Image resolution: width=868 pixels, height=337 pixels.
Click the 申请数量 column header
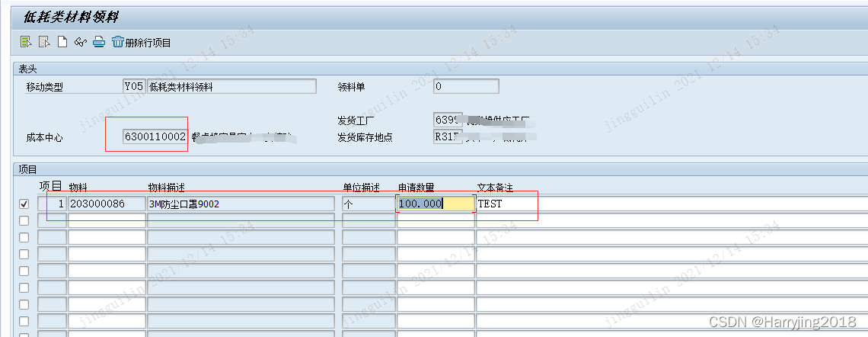coord(416,188)
